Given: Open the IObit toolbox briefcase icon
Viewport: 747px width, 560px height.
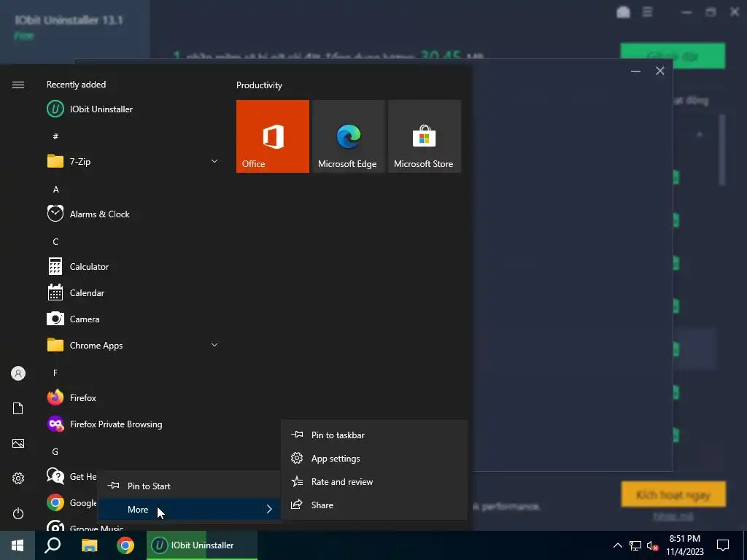Looking at the screenshot, I should pos(623,12).
